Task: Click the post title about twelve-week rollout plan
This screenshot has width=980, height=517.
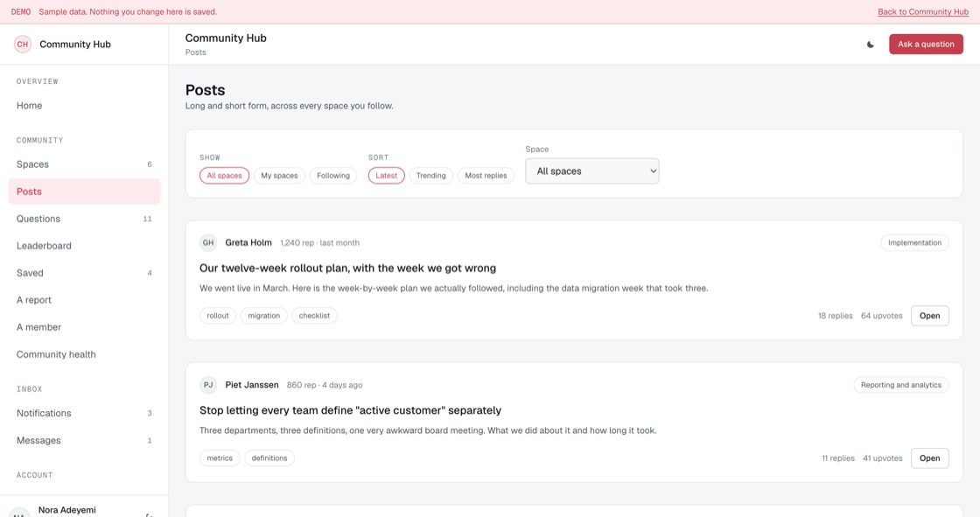Action: pos(347,269)
